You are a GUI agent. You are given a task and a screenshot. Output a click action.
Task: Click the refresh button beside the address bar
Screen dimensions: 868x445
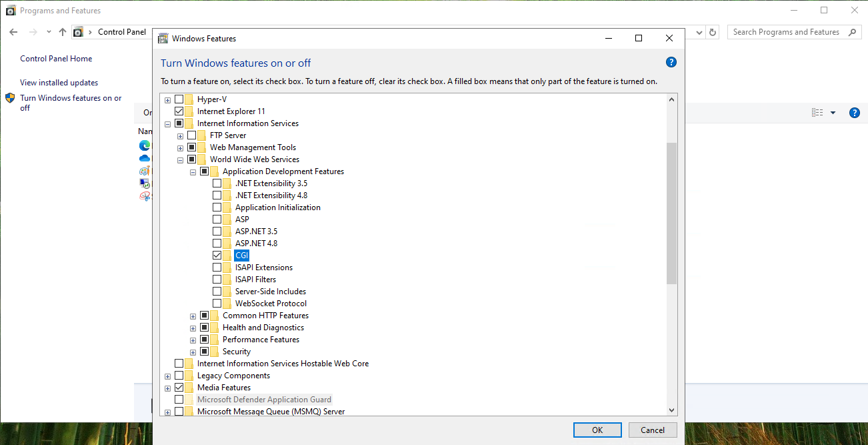point(713,32)
